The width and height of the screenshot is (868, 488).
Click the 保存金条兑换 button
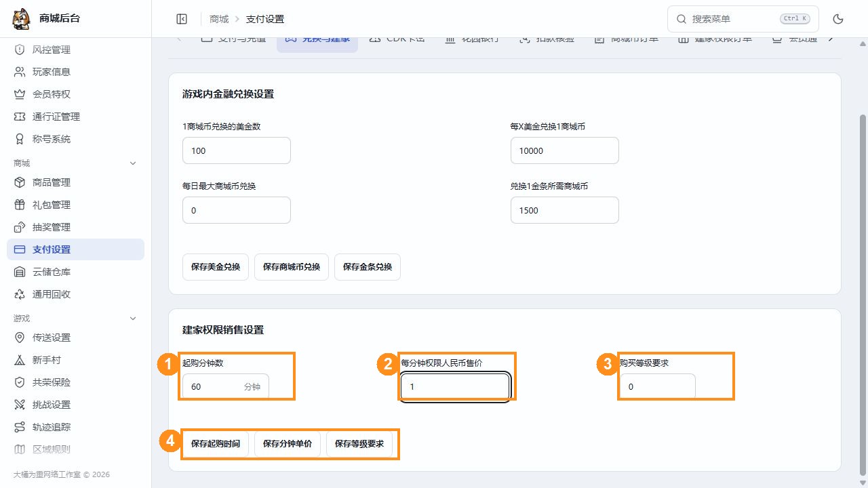368,267
